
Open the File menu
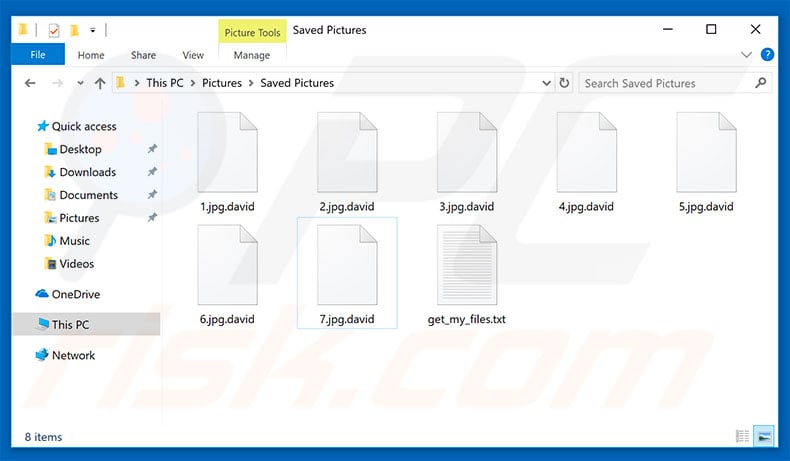38,54
